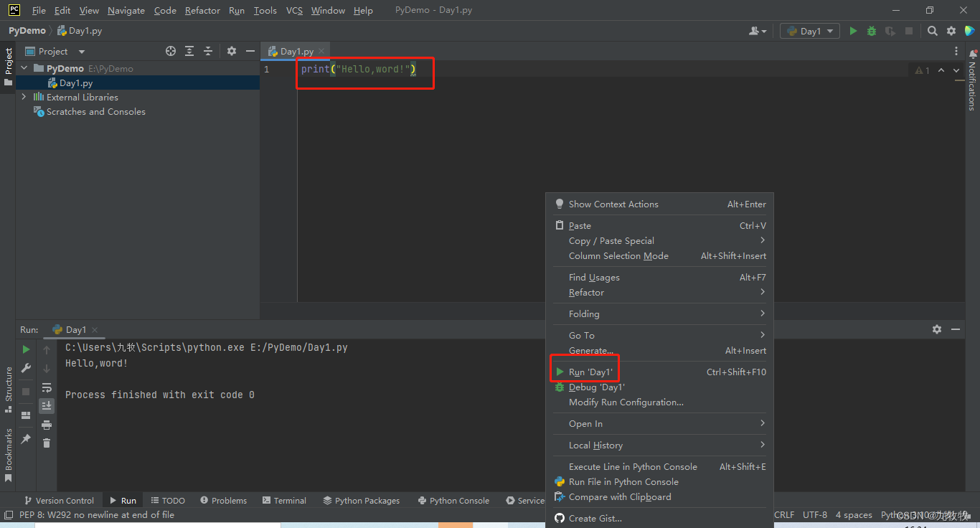Click the toolbar Stop square icon
Image resolution: width=980 pixels, height=528 pixels.
point(909,31)
